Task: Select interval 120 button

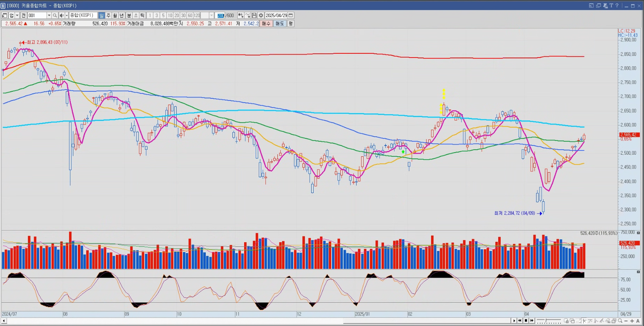Action: (x=197, y=15)
